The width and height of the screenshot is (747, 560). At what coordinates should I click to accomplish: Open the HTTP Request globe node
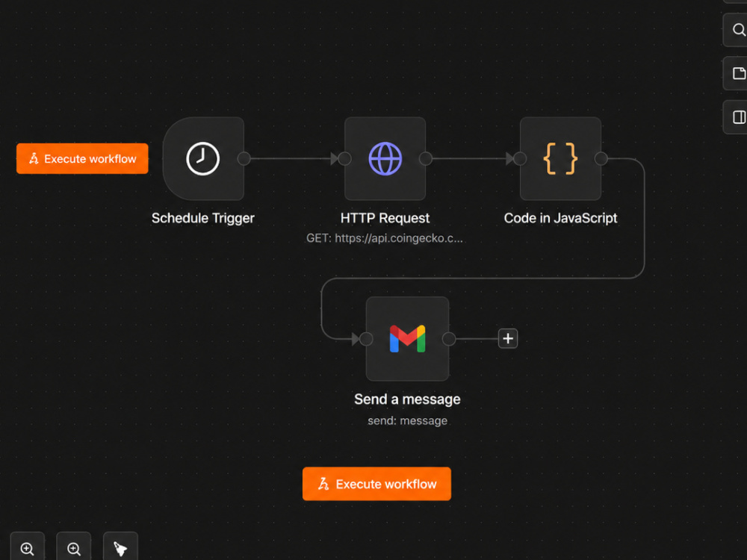(385, 158)
